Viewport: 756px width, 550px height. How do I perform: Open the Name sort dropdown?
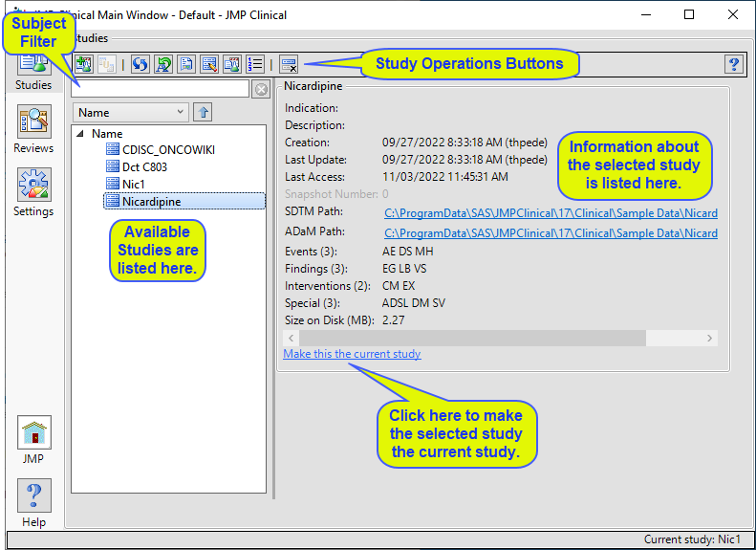130,113
